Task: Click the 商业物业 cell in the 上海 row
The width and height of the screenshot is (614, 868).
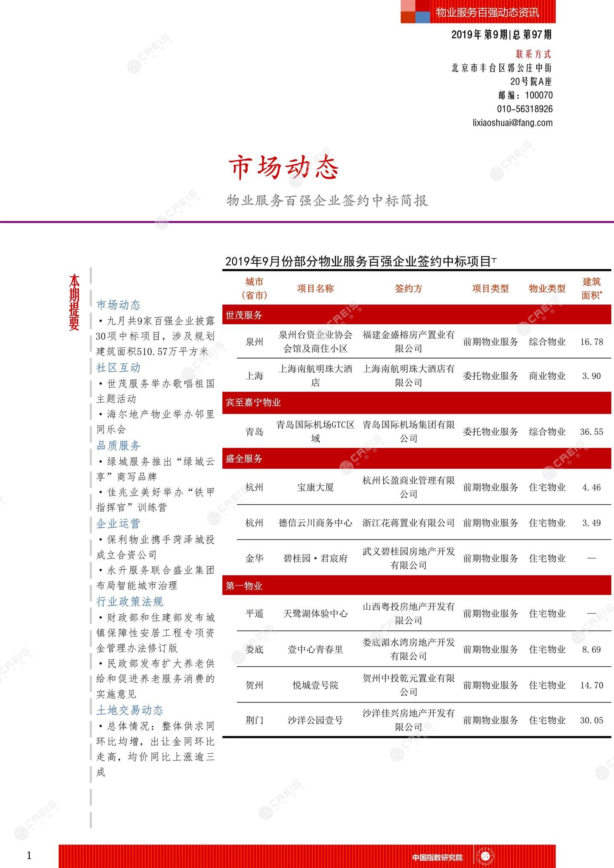Action: [547, 376]
